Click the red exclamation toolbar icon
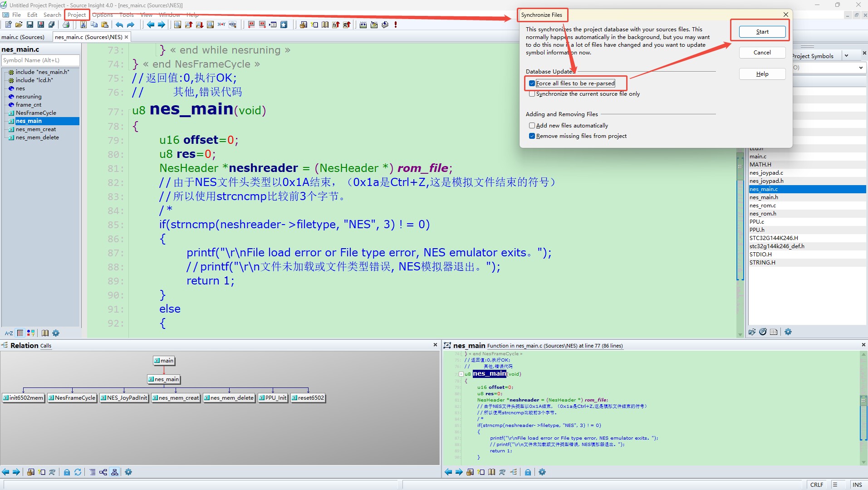 (x=396, y=24)
